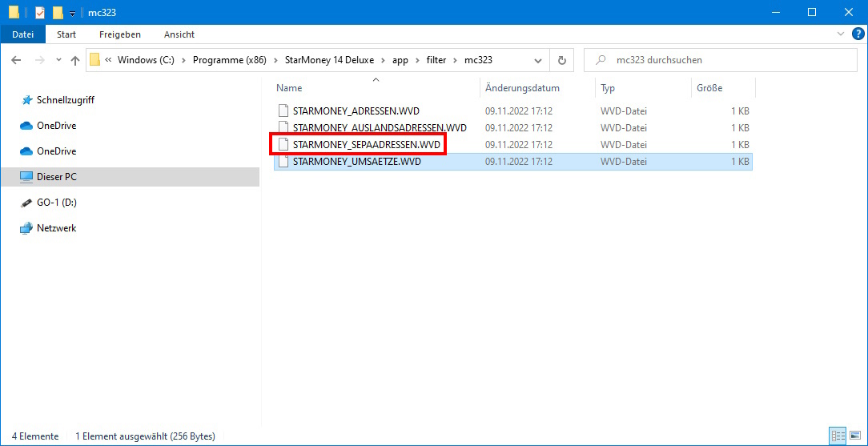
Task: Go back with the back arrow
Action: 16,60
